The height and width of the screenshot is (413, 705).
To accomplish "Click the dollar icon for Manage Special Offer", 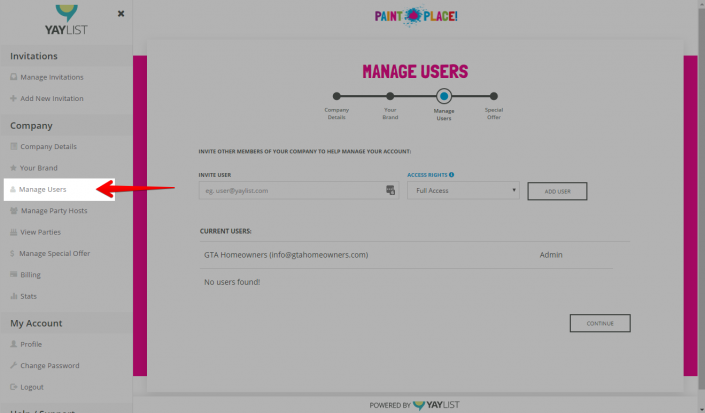I will point(12,253).
